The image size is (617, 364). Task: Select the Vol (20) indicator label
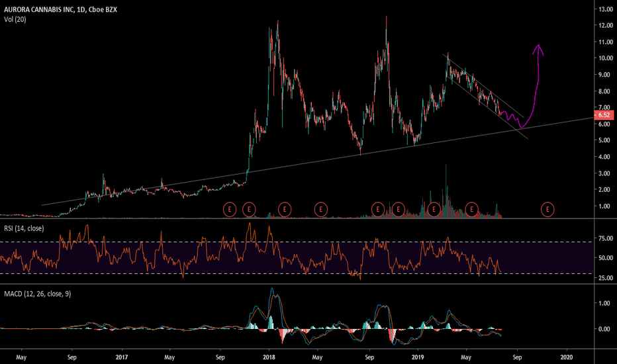pos(15,19)
